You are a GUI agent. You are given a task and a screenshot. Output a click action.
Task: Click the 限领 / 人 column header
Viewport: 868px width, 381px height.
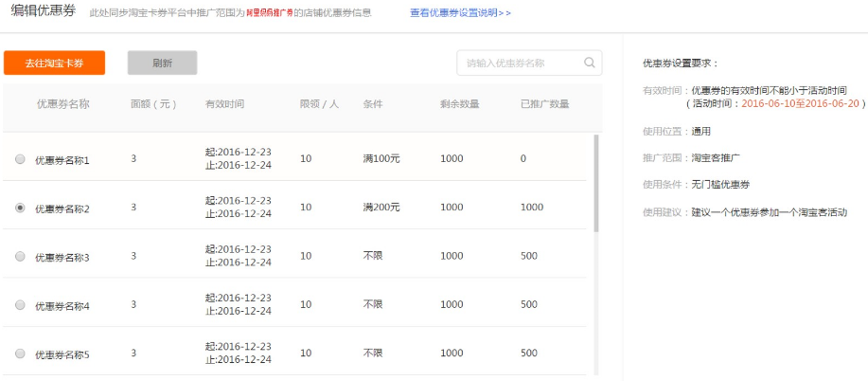319,103
